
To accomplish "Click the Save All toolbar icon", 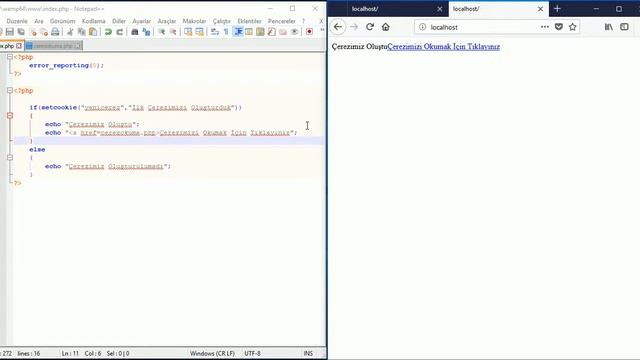I will point(21,32).
